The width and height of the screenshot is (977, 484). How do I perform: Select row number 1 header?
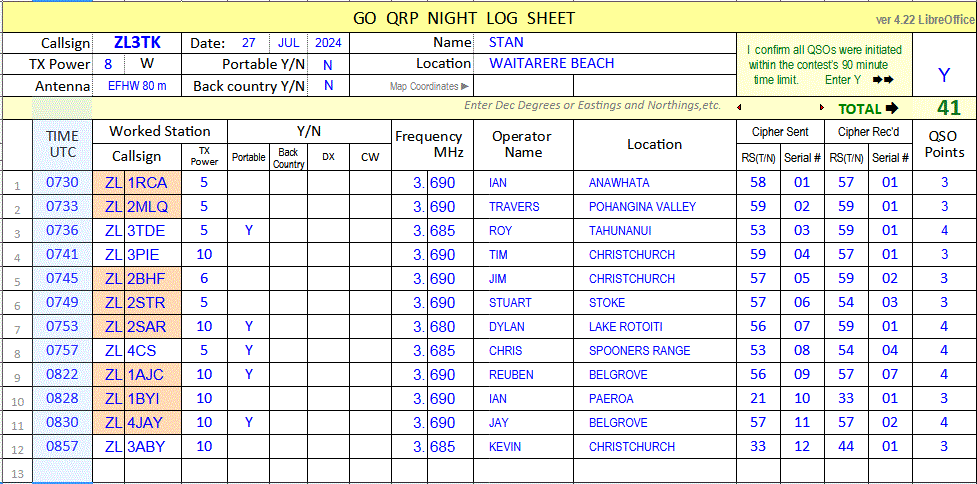point(17,183)
